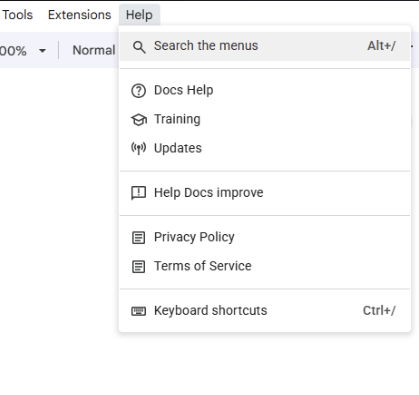Open Docs Help

(x=265, y=90)
